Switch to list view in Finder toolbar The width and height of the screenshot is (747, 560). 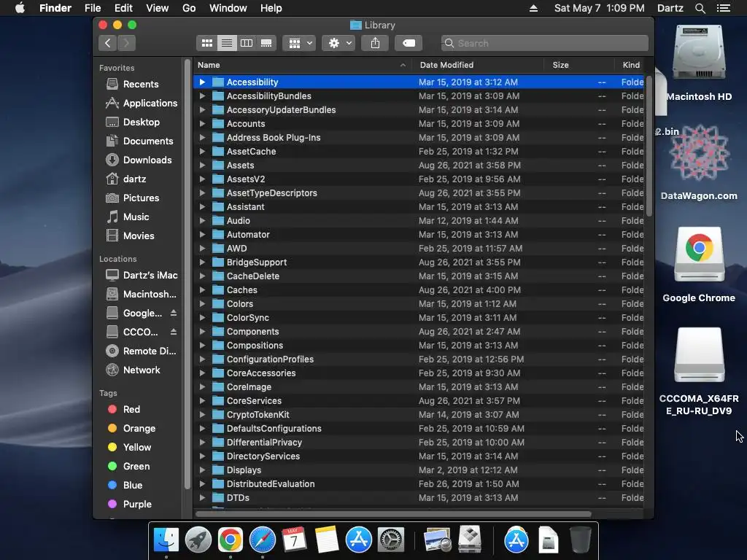[227, 43]
